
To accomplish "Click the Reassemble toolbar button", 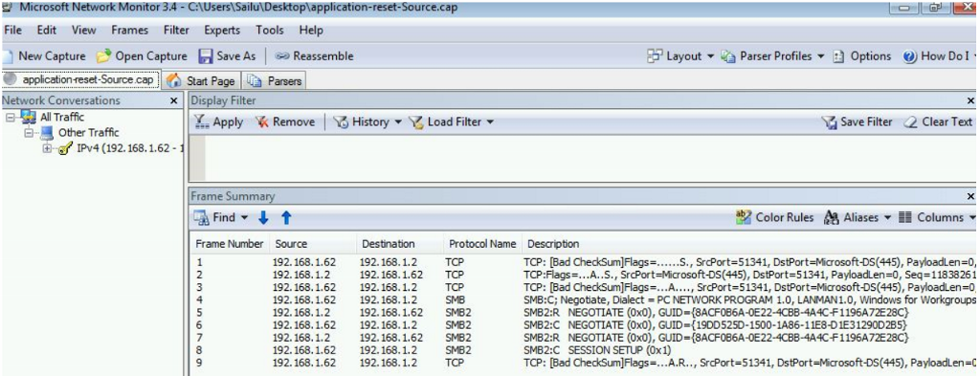I will click(314, 56).
